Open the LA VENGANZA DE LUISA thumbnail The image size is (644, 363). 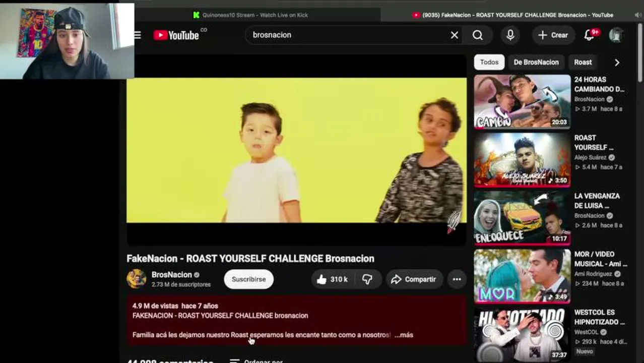click(522, 218)
